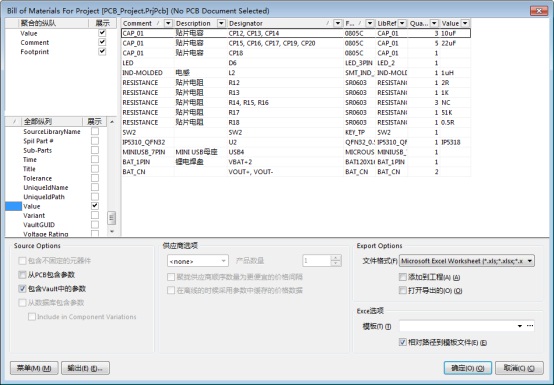Select the 51K value cell
Screen dimensions: 554x385
click(x=455, y=112)
